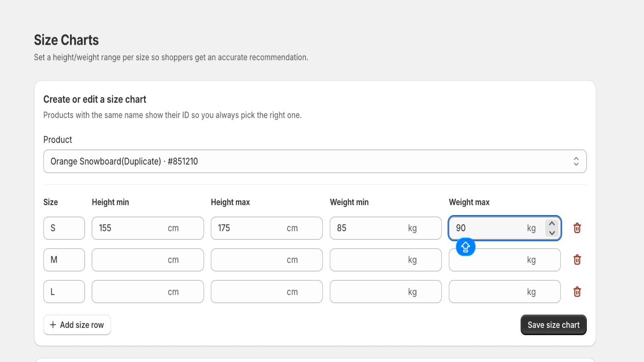Screen dimensions: 644x362
Task: Delete the L size row
Action: tap(577, 292)
